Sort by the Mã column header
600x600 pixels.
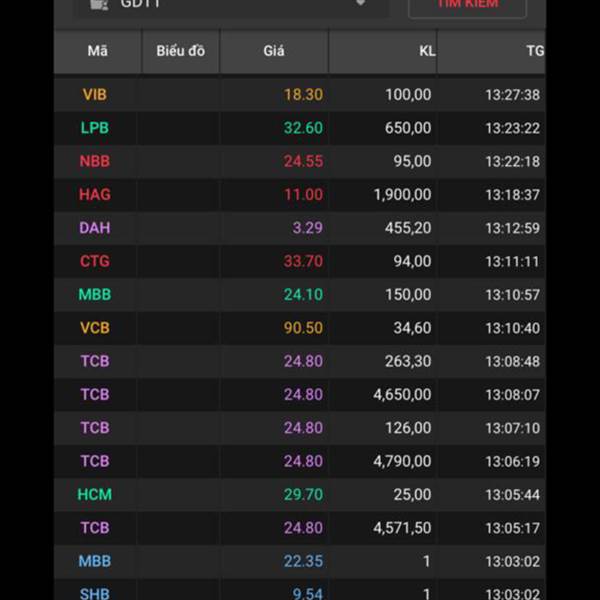click(97, 51)
